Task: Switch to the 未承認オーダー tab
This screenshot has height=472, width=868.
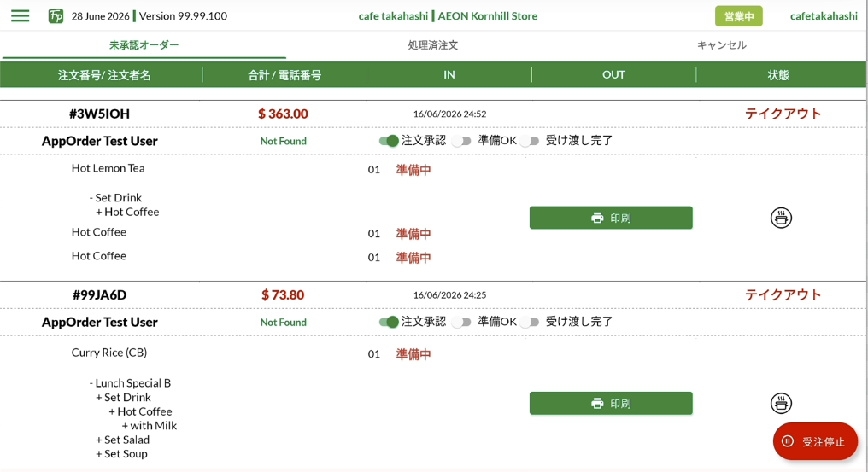Action: coord(144,45)
